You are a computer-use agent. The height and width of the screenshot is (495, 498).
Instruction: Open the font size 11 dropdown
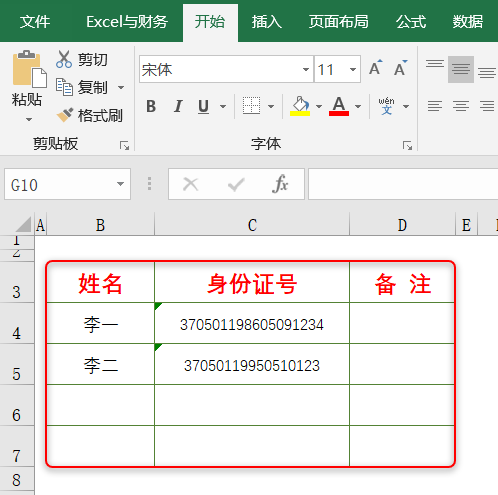coord(353,69)
